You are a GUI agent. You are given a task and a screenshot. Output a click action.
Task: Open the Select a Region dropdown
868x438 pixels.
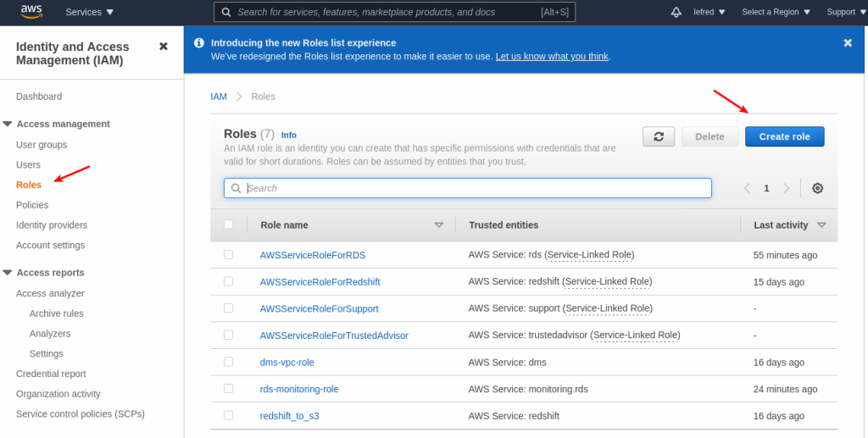pos(776,12)
